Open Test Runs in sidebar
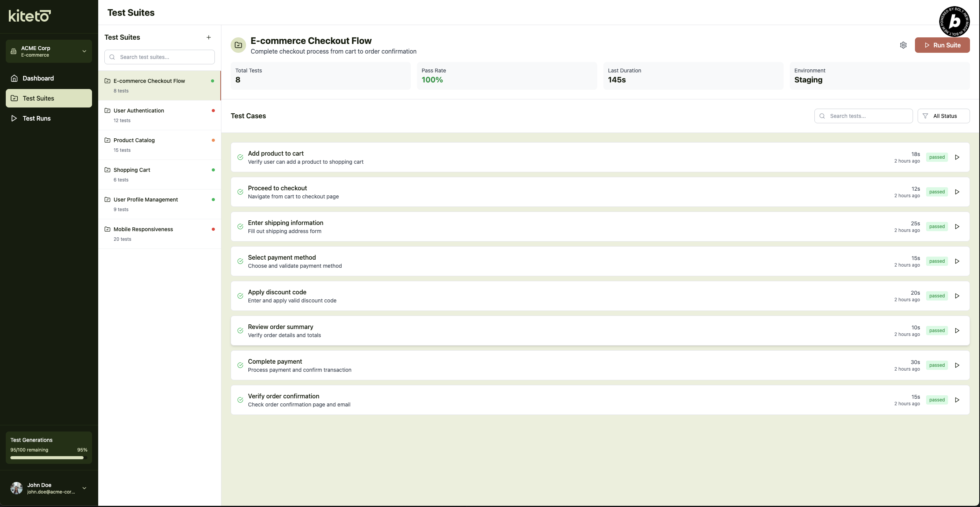This screenshot has height=507, width=980. click(x=37, y=118)
